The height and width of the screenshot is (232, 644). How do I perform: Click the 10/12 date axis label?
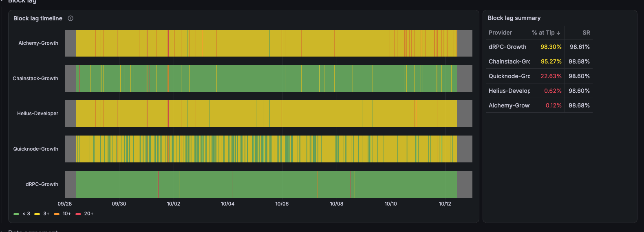pos(445,204)
